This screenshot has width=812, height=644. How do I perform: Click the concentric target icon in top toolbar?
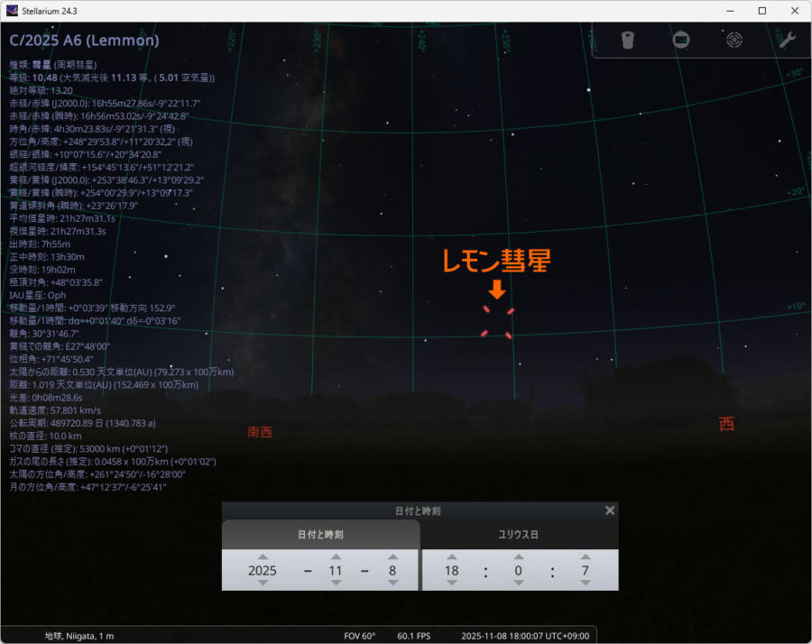click(x=734, y=40)
